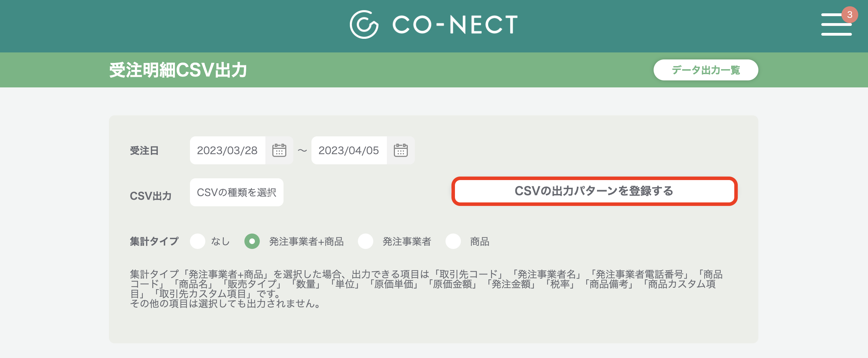
Task: Click note line その他の項目は選択しても出力されません。
Action: coord(225,303)
